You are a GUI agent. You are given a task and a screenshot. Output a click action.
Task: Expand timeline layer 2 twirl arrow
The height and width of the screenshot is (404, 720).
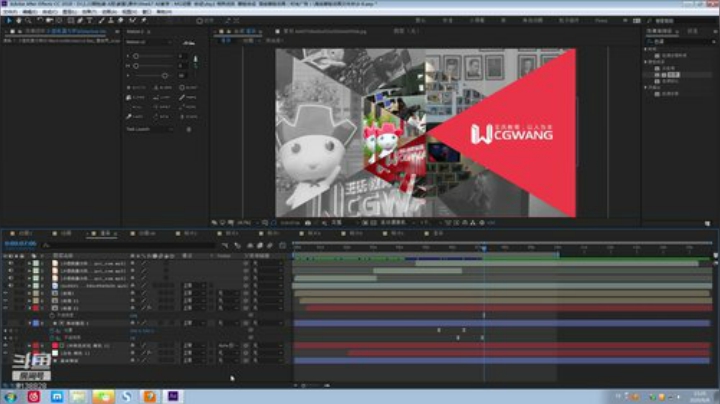pos(29,271)
